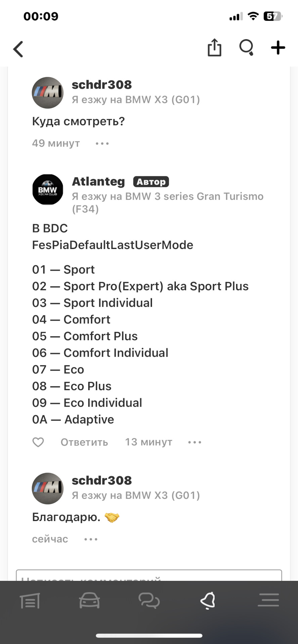Viewport: 298px width, 644px height.
Task: Open the messages chat tab
Action: [x=149, y=600]
